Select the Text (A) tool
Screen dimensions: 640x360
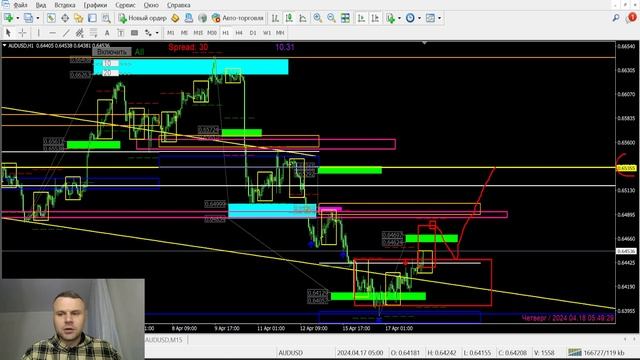point(107,33)
